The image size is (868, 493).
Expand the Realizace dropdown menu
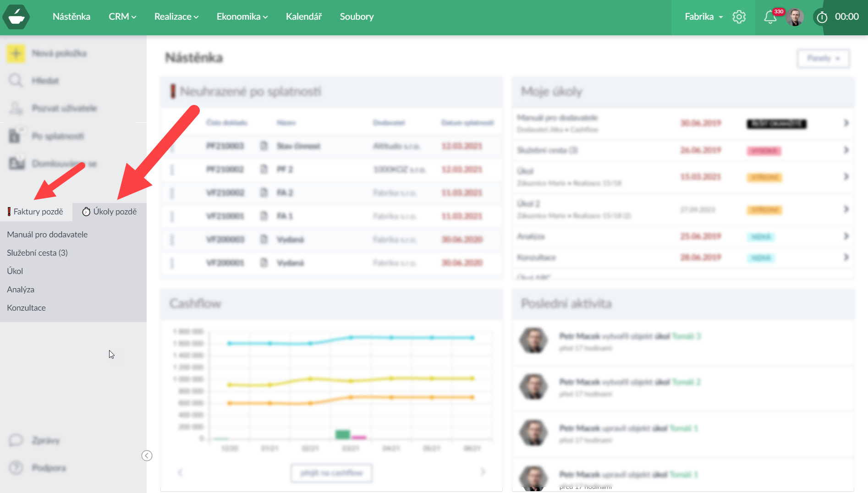point(176,16)
